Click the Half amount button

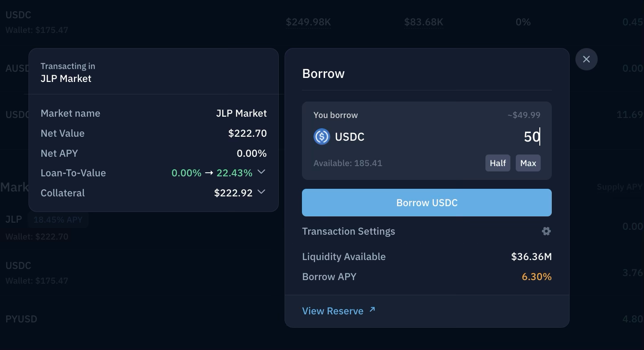[497, 163]
